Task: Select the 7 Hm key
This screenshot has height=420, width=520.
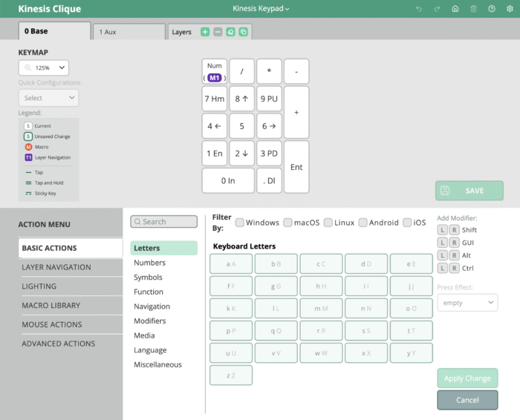Action: 215,99
